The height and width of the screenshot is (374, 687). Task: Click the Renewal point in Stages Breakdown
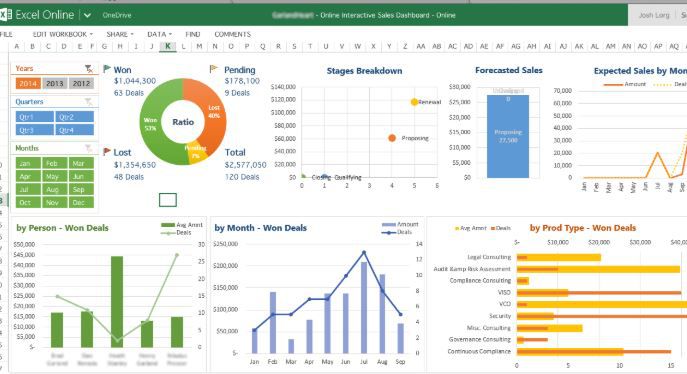414,102
